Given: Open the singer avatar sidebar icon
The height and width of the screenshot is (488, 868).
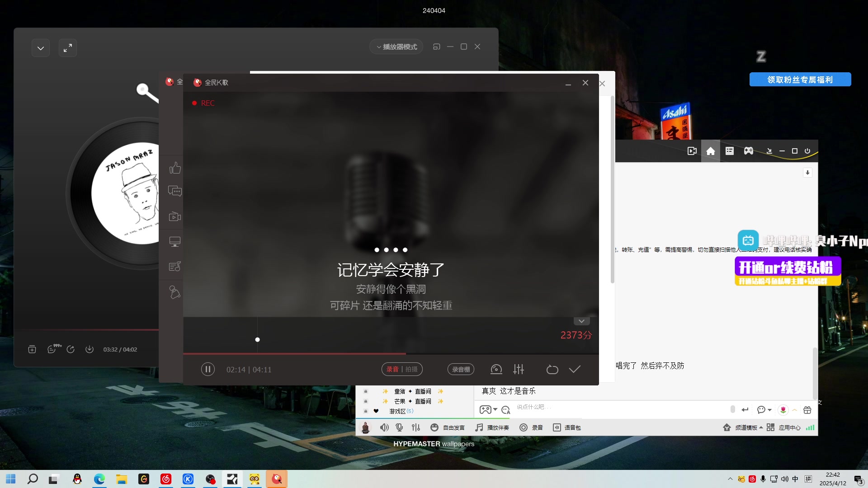Looking at the screenshot, I should pyautogui.click(x=175, y=292).
